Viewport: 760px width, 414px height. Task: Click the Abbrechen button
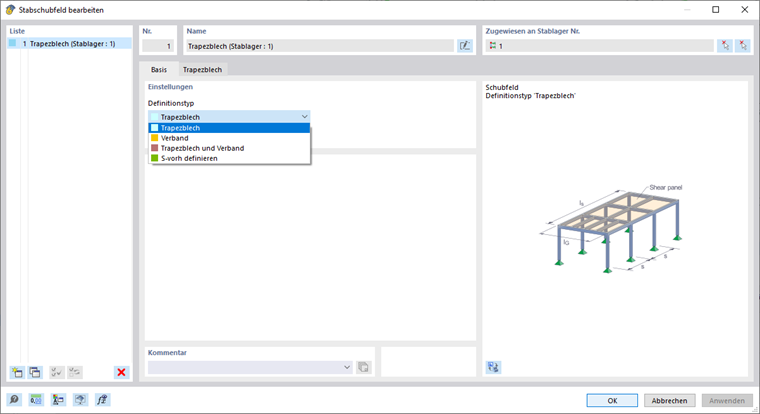[x=669, y=400]
